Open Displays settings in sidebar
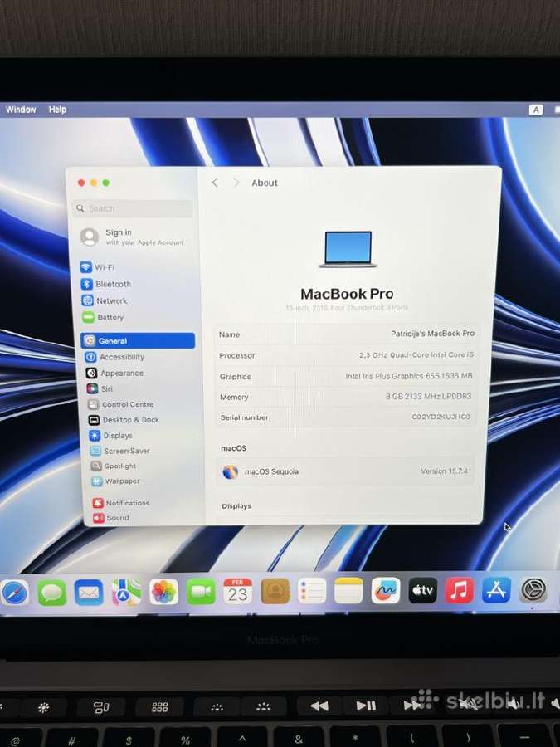 pyautogui.click(x=111, y=436)
